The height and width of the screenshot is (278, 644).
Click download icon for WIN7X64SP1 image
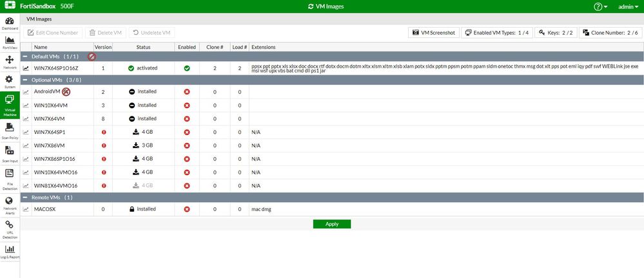coord(136,132)
